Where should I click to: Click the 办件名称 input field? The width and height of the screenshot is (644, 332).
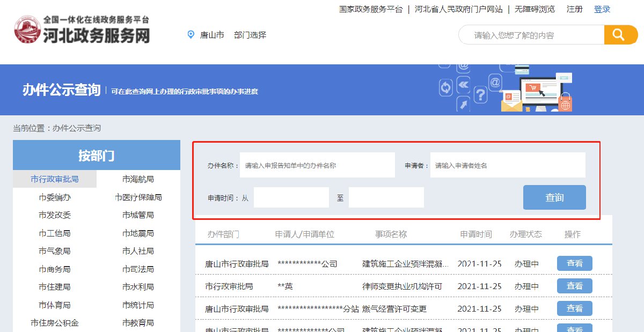[x=317, y=165]
